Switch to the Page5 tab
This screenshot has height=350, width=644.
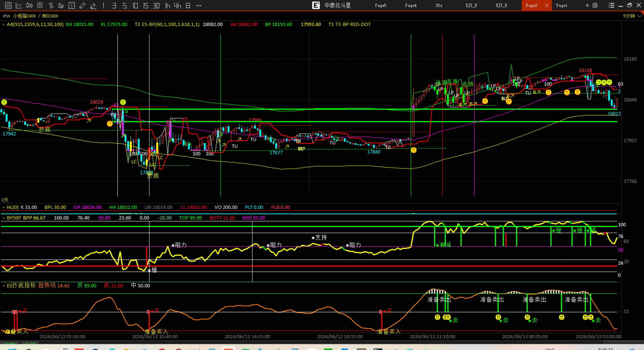[381, 5]
